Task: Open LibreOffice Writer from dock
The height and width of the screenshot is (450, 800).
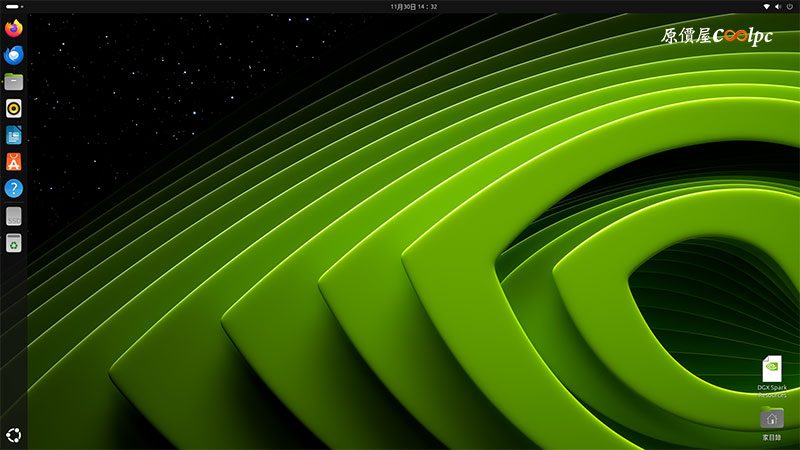Action: (x=14, y=135)
